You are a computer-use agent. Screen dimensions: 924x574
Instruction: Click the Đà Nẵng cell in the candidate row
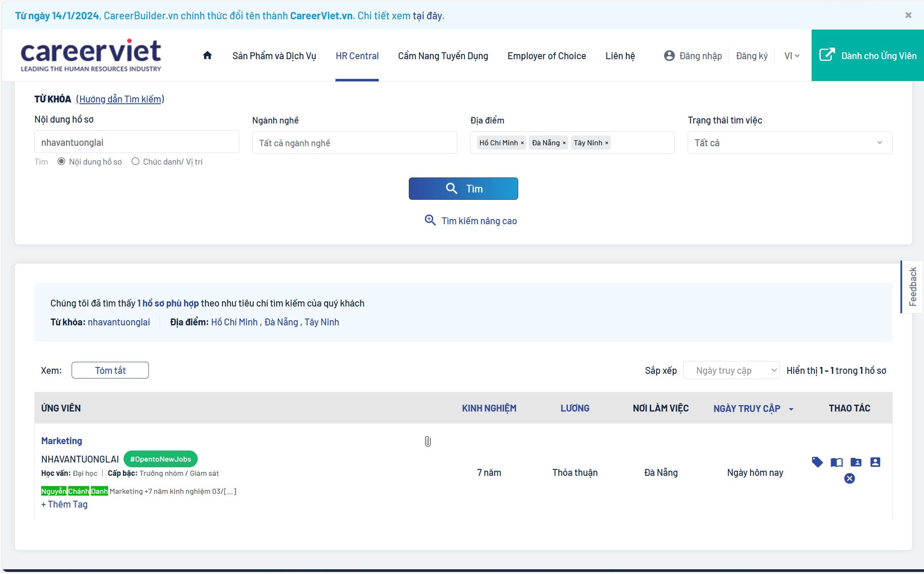pos(661,472)
